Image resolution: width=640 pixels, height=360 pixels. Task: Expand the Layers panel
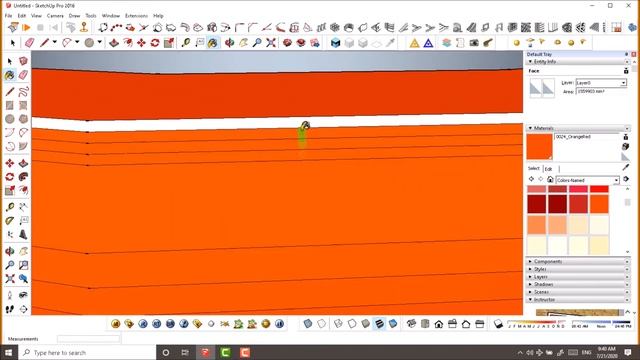tap(578, 277)
